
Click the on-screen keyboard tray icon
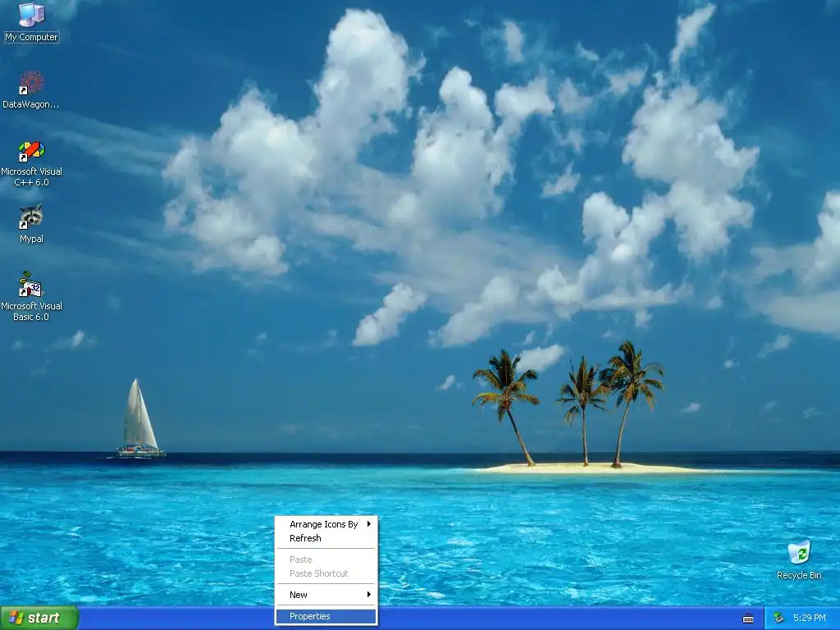[748, 619]
